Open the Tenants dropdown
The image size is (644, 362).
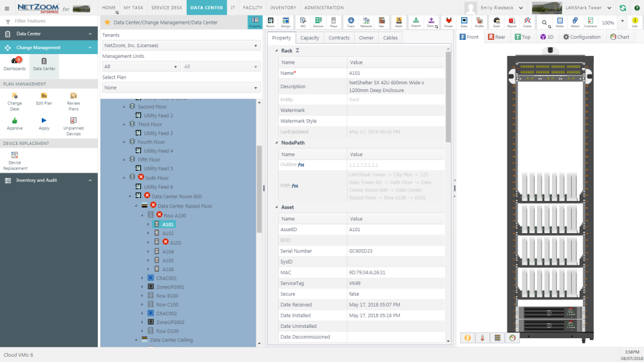180,46
